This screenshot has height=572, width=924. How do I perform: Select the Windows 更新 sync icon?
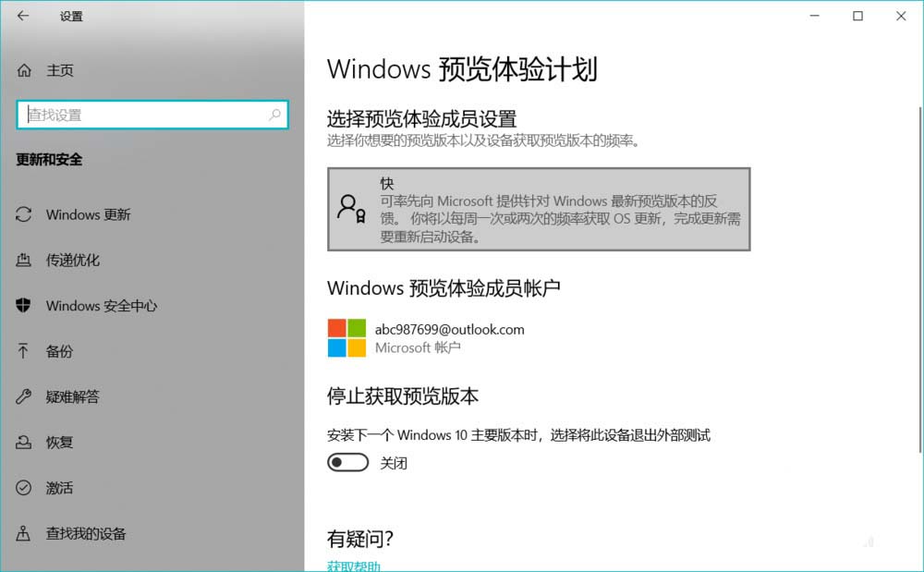coord(24,214)
